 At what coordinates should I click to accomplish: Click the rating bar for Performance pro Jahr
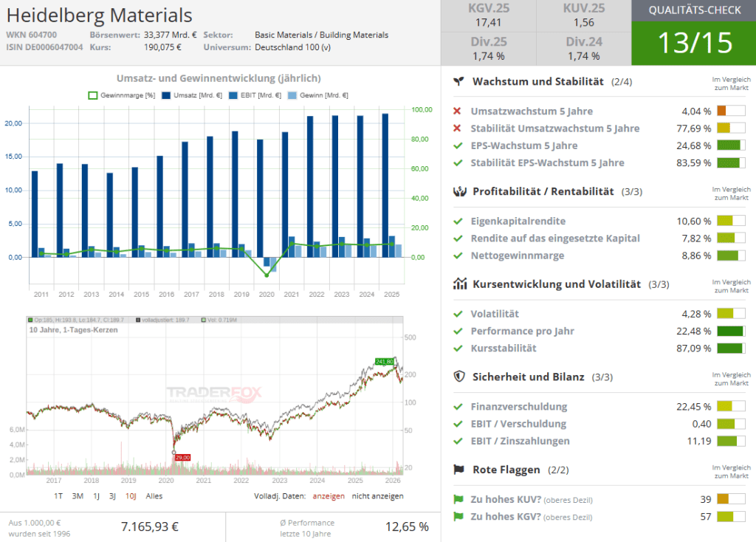tap(730, 331)
